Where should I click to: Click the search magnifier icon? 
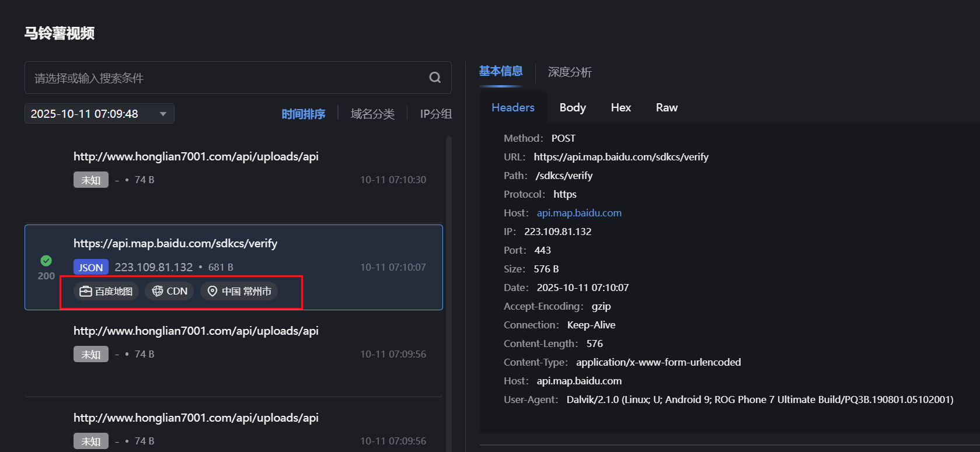tap(435, 78)
